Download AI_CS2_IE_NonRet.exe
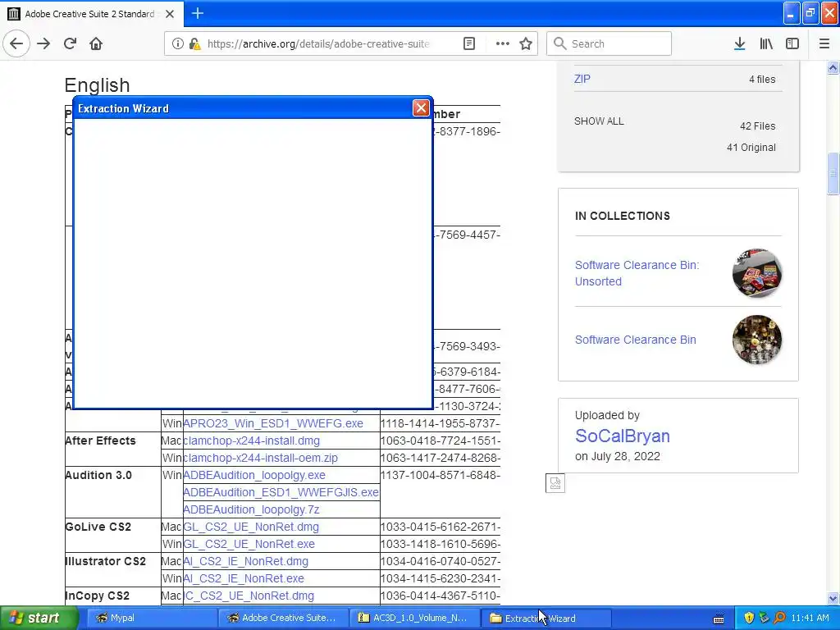Image resolution: width=840 pixels, height=630 pixels. [244, 578]
